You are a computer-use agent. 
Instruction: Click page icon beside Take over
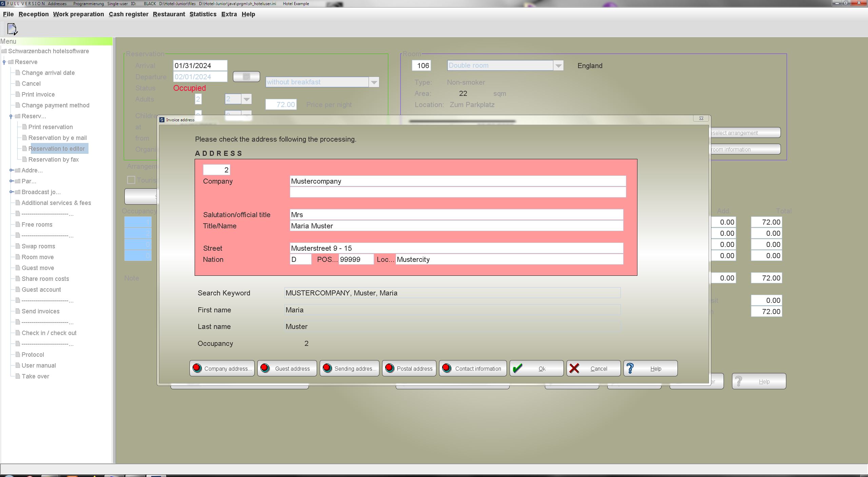[x=18, y=376]
